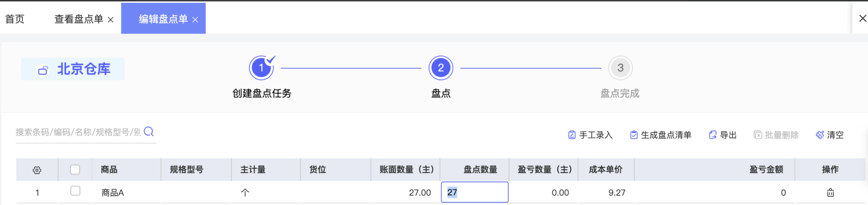Click the search magnifier icon
Image resolution: width=868 pixels, height=205 pixels.
tap(149, 132)
